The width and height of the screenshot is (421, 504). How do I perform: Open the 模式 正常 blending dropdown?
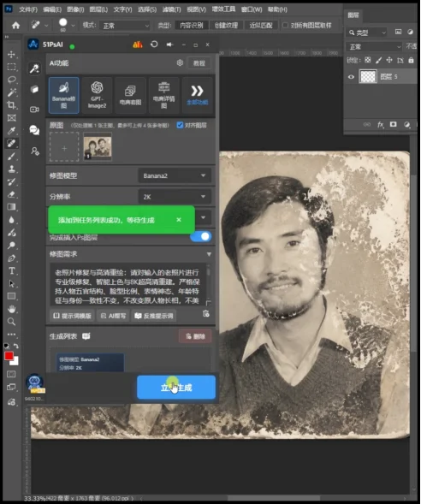(x=125, y=26)
